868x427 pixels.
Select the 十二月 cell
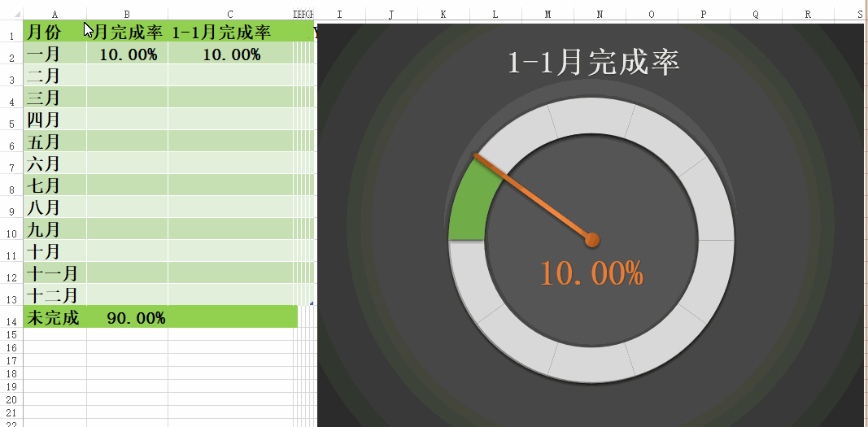click(x=55, y=294)
